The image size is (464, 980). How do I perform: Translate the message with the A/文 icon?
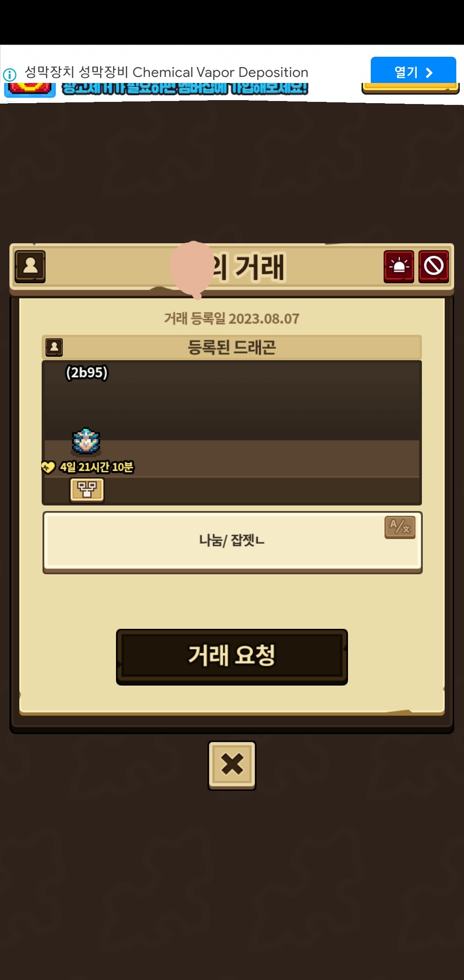400,527
